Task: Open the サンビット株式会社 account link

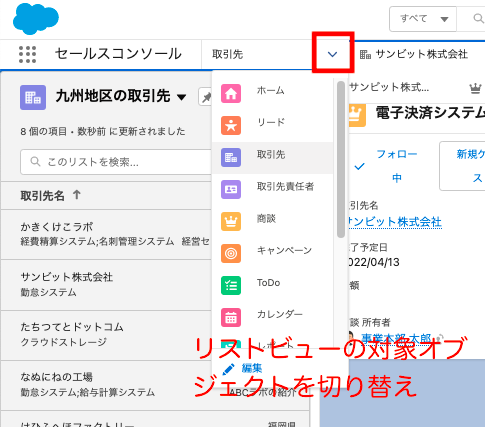Action: [x=395, y=222]
